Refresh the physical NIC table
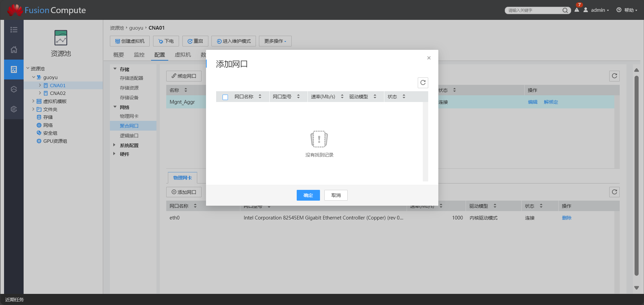Image resolution: width=644 pixels, height=305 pixels. 614,192
